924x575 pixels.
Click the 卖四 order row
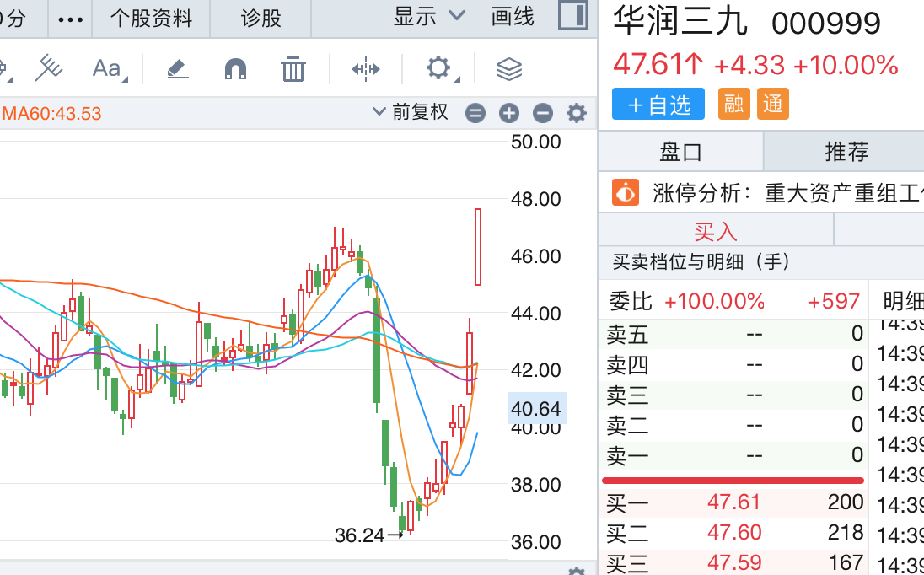coord(733,364)
